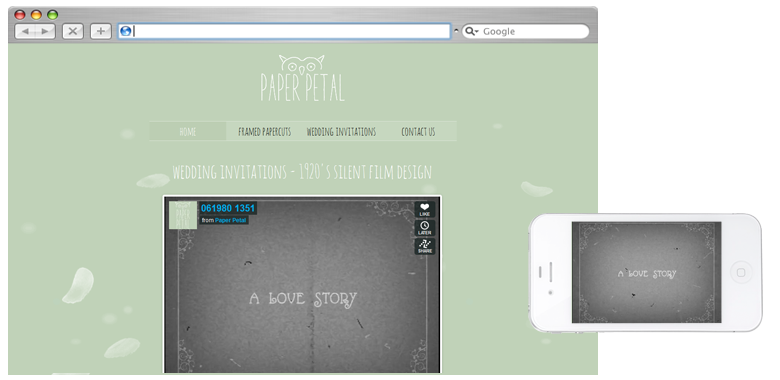This screenshot has width=780, height=380.
Task: Click the Paper Petal video avatar thumbnail
Action: (x=183, y=215)
